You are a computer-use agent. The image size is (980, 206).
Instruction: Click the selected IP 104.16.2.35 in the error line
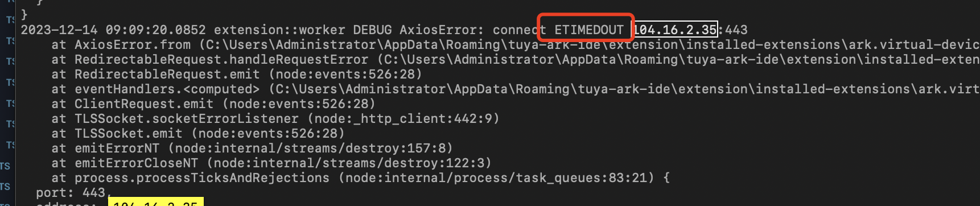click(x=675, y=30)
